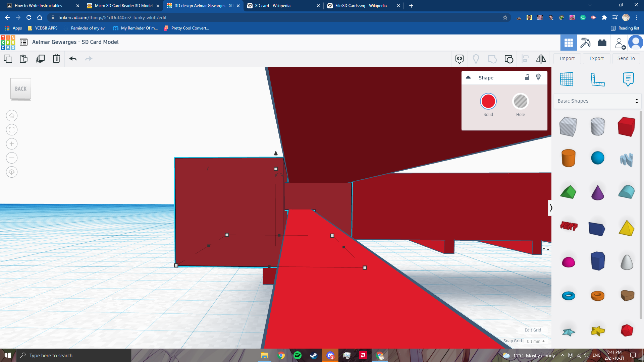Click the Home view icon
The image size is (644, 362).
[12, 116]
